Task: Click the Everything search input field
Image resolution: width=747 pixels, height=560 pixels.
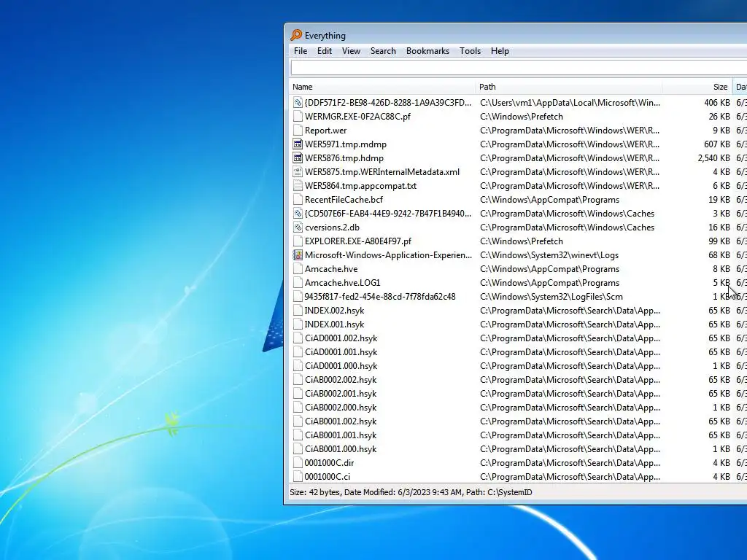Action: point(519,68)
